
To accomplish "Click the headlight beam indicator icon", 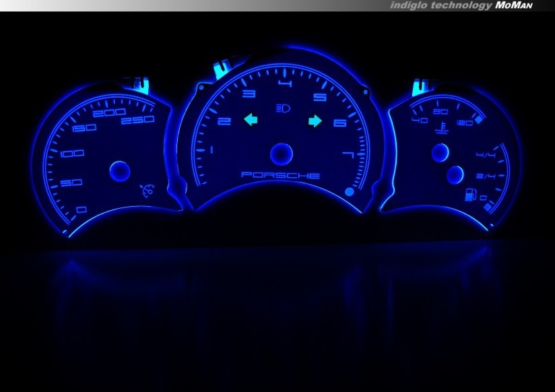I will tap(282, 108).
